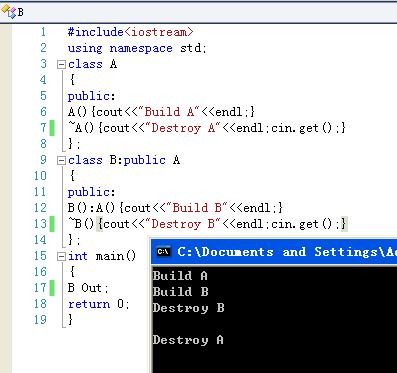397x373 pixels.
Task: Click 'public:' on line 11
Action: [x=91, y=193]
